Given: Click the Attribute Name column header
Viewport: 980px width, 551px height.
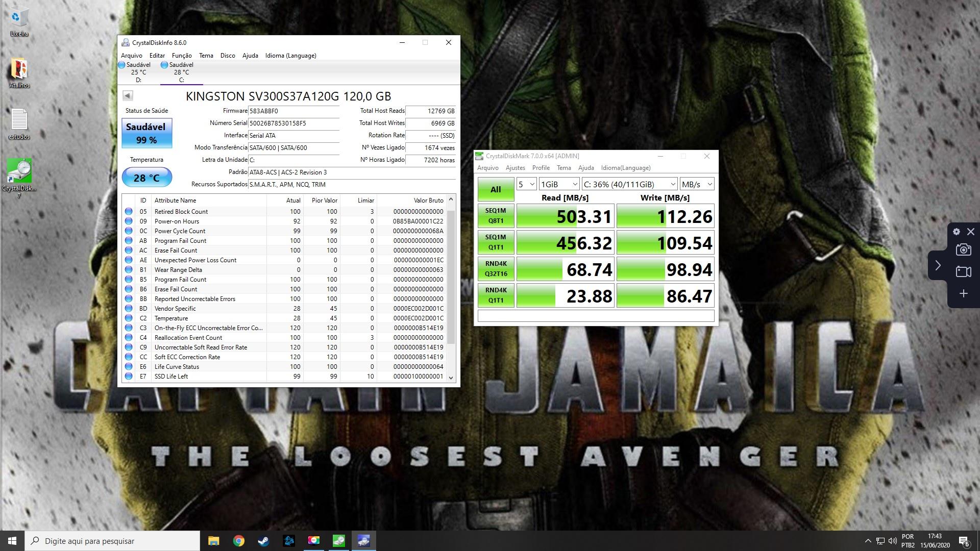Looking at the screenshot, I should [209, 201].
